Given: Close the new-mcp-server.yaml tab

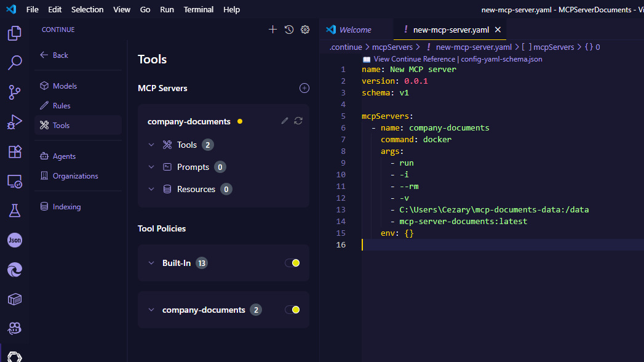Looking at the screenshot, I should pos(498,30).
